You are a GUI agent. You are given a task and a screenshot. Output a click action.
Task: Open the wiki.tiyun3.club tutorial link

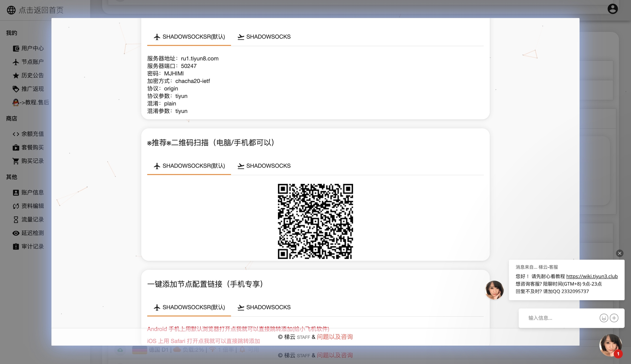(592, 276)
